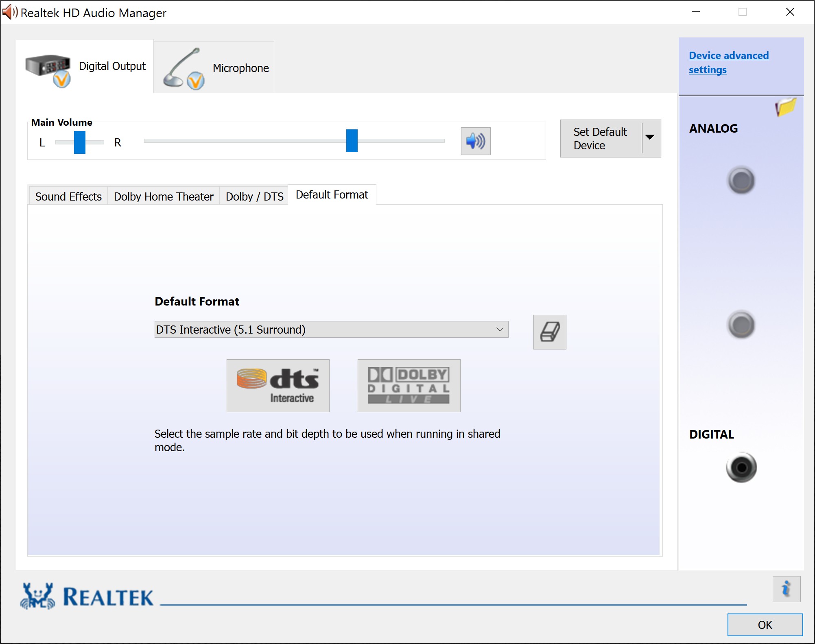
Task: Go to Dolby Home Theater tab
Action: pos(164,196)
